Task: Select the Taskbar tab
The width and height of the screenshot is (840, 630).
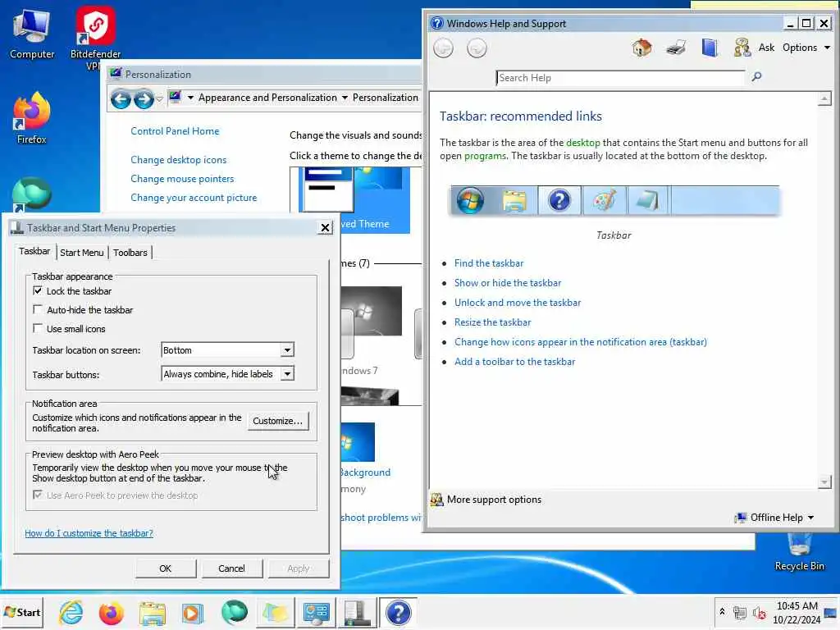Action: click(x=34, y=251)
